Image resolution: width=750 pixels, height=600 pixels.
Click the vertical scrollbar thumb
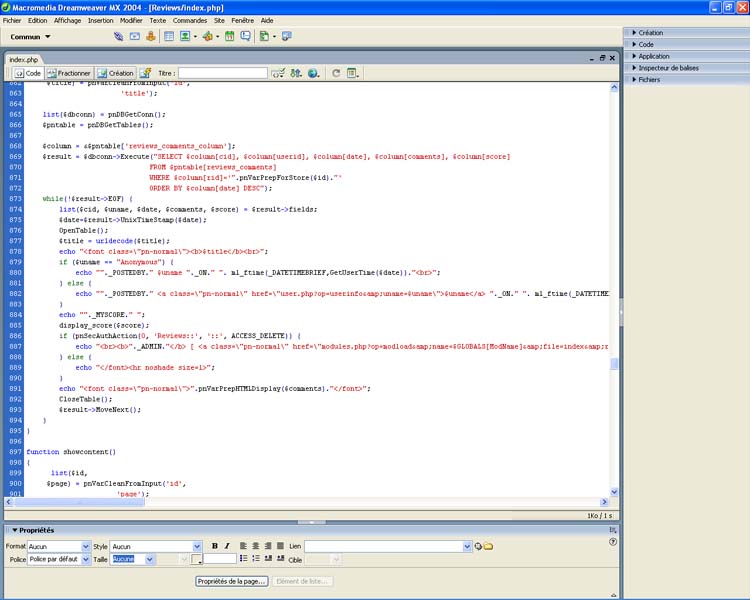(614, 364)
